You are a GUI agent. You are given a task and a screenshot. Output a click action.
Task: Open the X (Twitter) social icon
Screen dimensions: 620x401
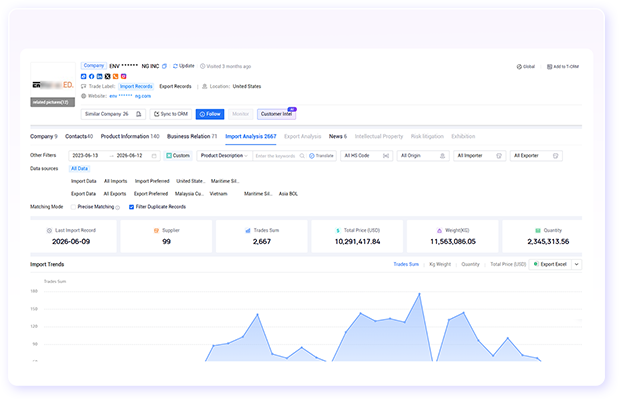coord(107,76)
